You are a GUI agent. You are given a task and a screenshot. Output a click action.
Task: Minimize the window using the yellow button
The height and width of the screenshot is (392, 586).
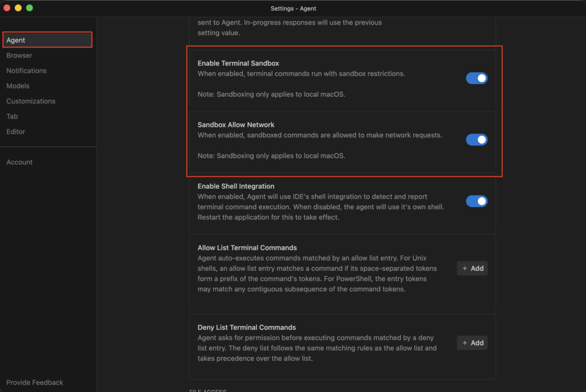click(x=18, y=8)
